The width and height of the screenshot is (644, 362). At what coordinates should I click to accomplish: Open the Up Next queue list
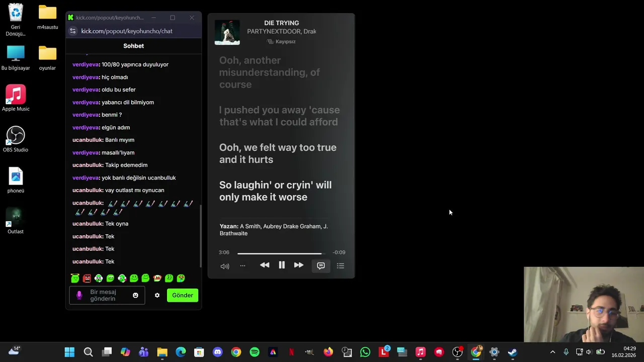click(341, 265)
